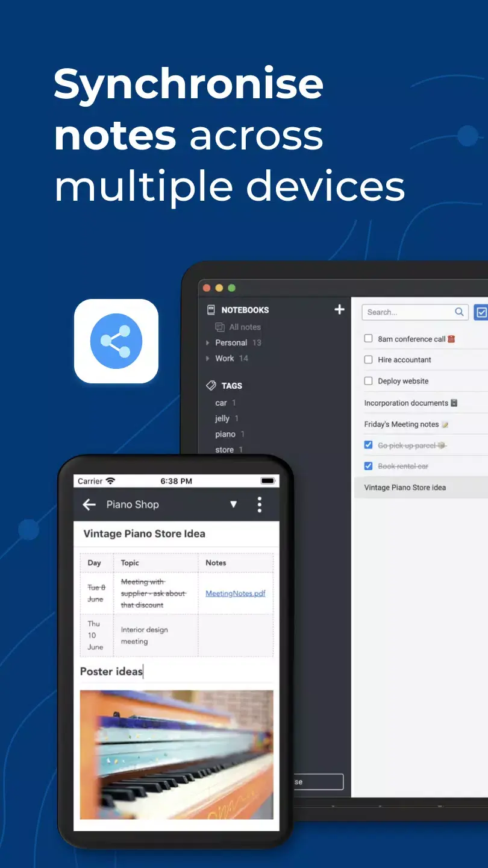Select the piano tag
The image size is (488, 868).
pos(224,434)
